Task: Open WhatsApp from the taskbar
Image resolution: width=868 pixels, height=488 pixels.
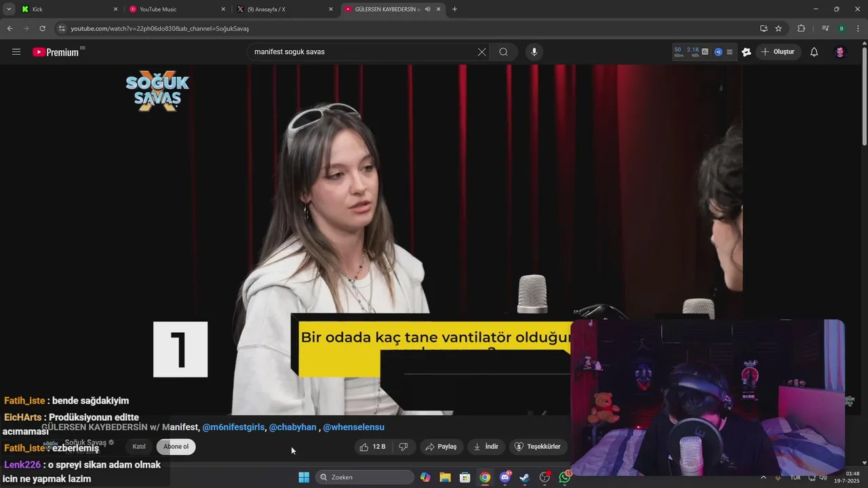Action: pos(565,477)
